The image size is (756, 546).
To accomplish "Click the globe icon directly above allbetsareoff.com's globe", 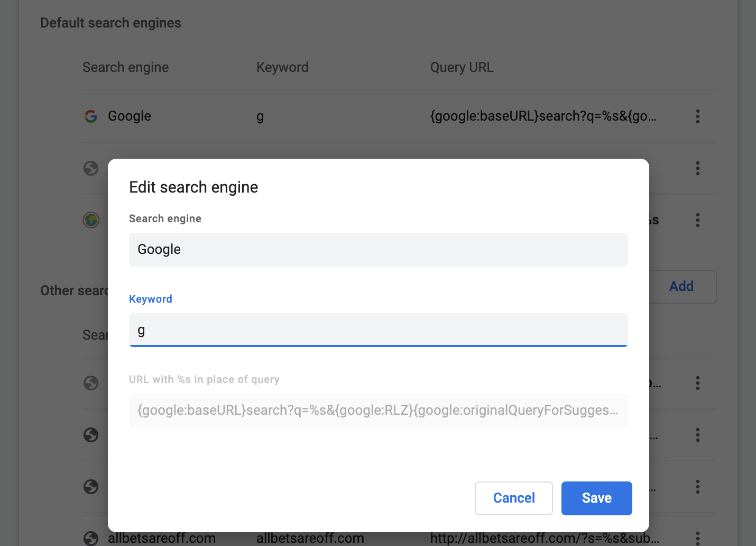I will [x=91, y=487].
